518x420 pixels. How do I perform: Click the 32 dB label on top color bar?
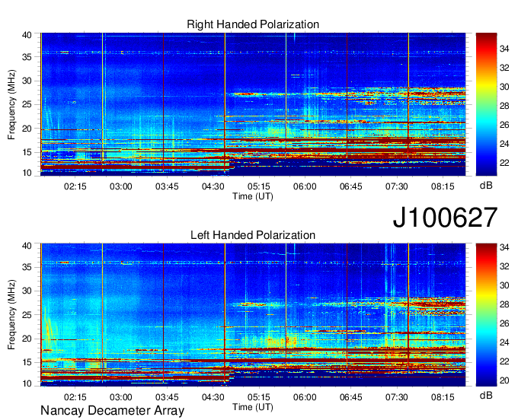[x=504, y=68]
